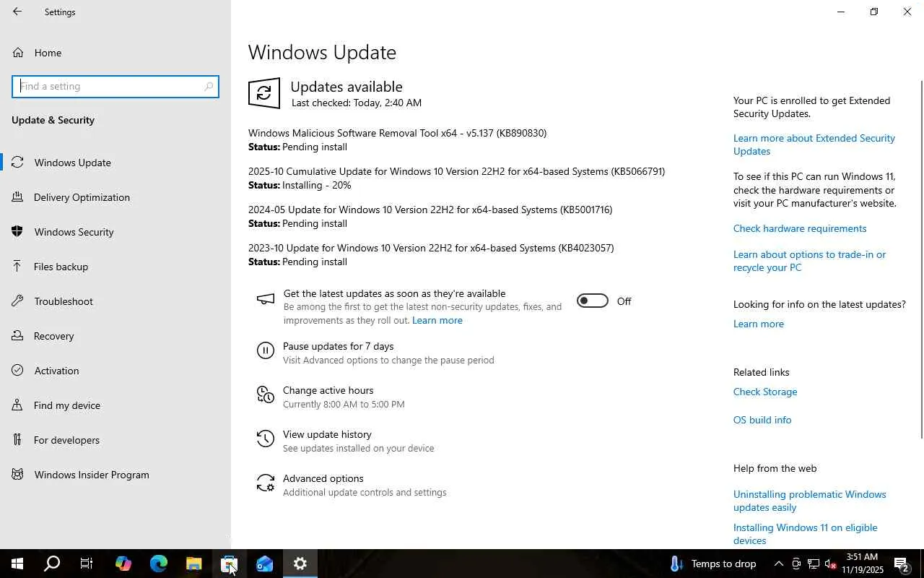The width and height of the screenshot is (924, 578).
Task: Click the taskbar clock showing 3:51 AM
Action: tap(863, 564)
